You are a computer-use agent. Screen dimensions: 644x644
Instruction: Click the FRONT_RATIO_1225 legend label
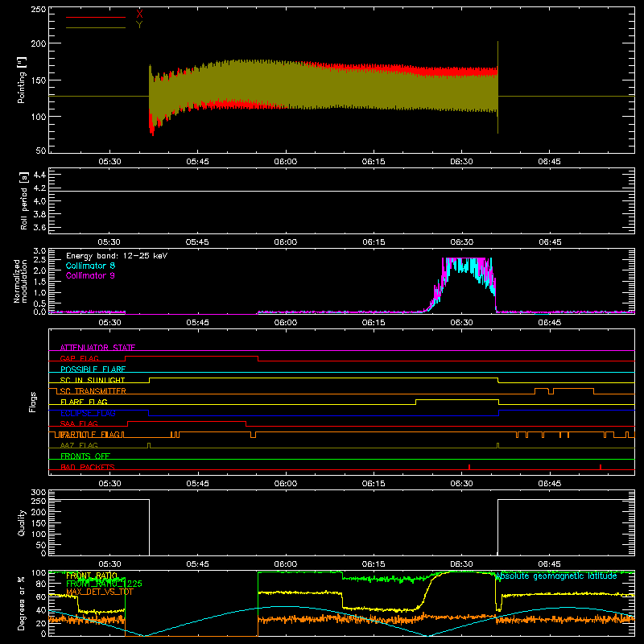point(105,584)
